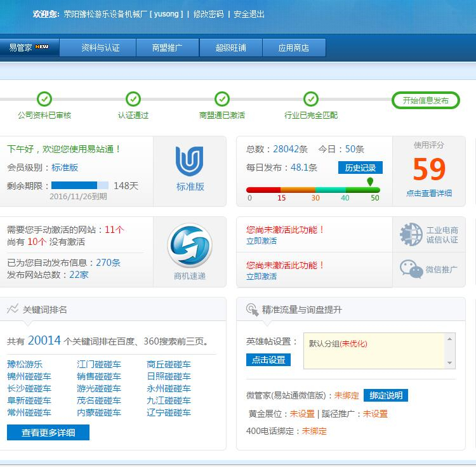Click the 标准版 U-shaped logo icon
Image resolution: width=476 pixels, height=467 pixels.
(x=190, y=161)
